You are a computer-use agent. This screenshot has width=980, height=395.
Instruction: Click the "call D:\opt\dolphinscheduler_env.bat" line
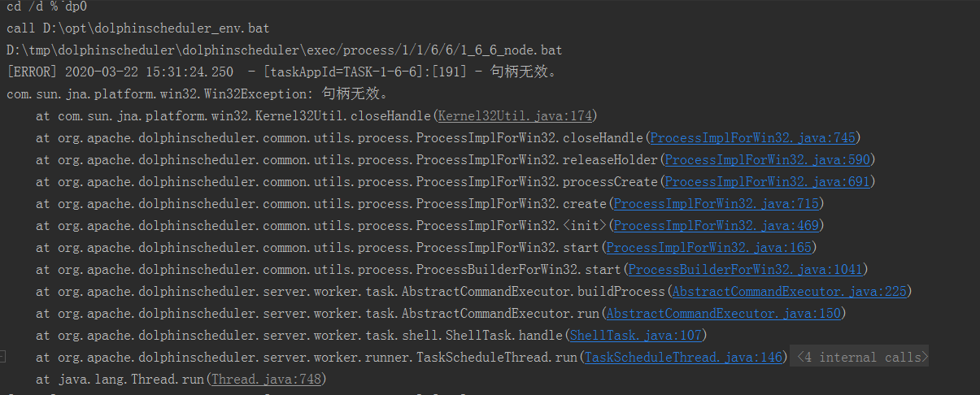point(137,28)
